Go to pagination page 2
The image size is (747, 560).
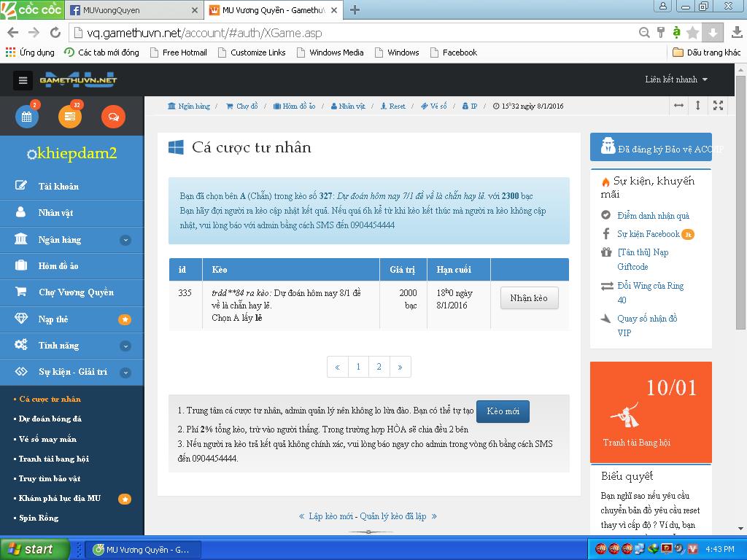[379, 367]
